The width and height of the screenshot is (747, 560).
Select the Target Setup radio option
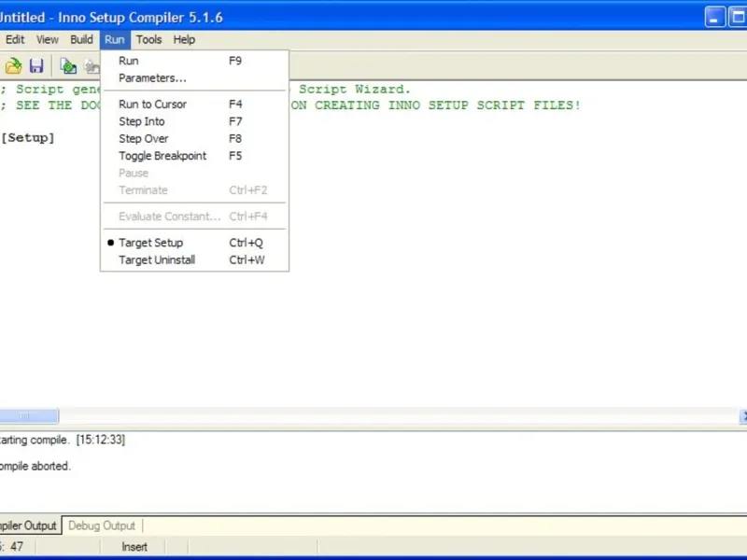click(194, 243)
